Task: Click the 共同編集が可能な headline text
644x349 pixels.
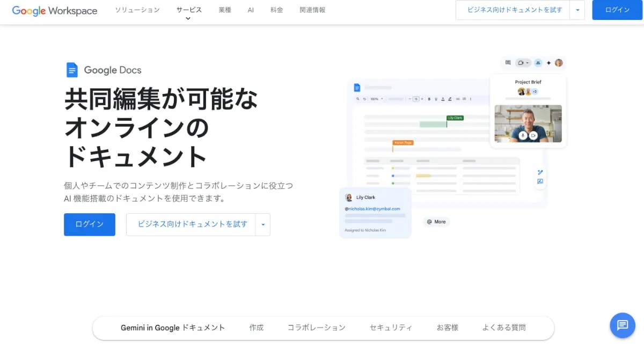Action: [x=161, y=99]
